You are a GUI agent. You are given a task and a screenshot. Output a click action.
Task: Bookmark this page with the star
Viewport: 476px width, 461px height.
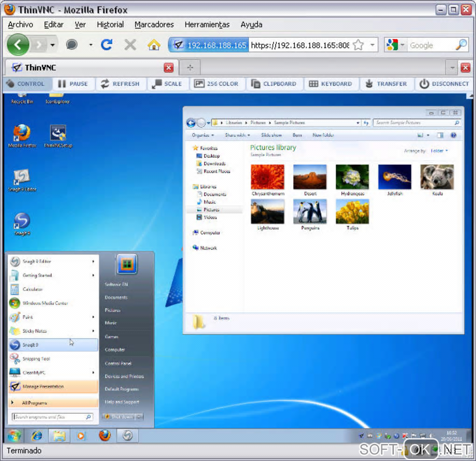pyautogui.click(x=358, y=45)
